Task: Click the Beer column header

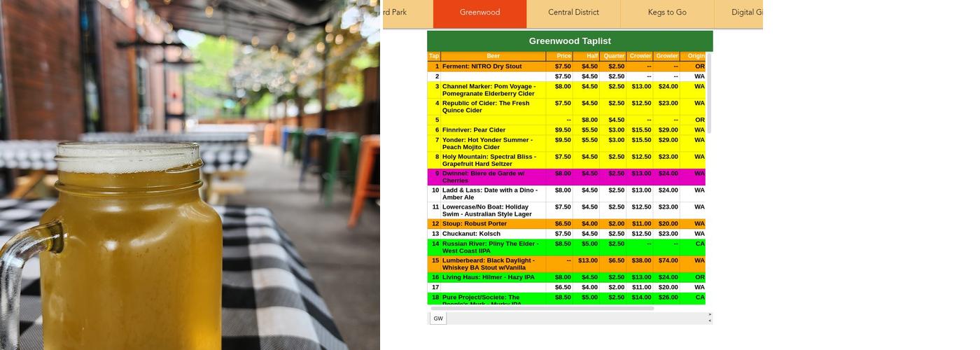Action: [x=493, y=56]
